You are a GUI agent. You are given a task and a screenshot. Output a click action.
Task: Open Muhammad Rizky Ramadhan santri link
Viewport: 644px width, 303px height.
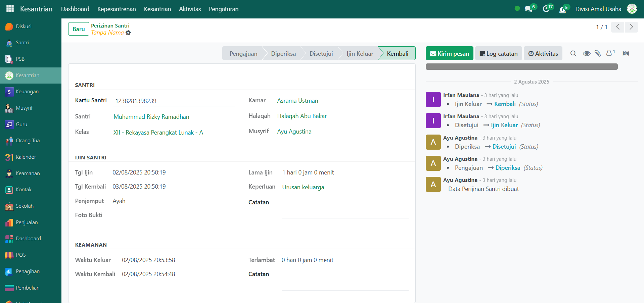tap(151, 117)
